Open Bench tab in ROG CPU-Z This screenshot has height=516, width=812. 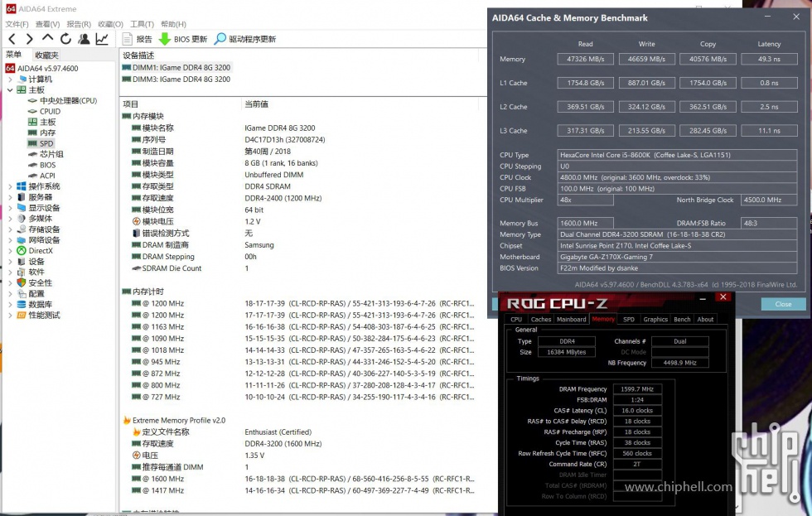[x=682, y=320]
